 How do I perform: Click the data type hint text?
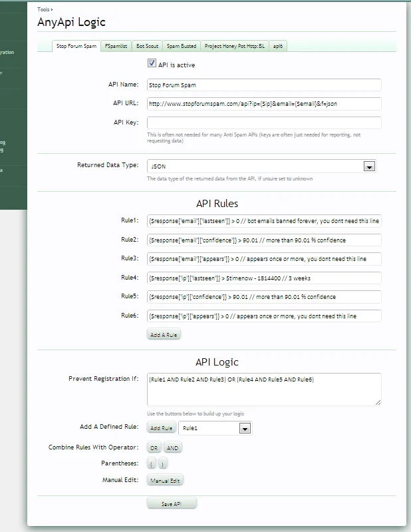[229, 179]
